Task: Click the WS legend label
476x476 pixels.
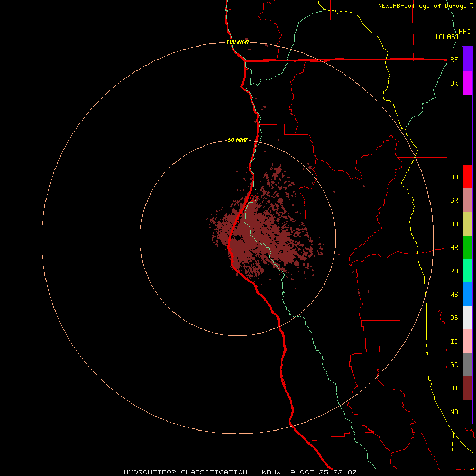Action: coord(454,295)
